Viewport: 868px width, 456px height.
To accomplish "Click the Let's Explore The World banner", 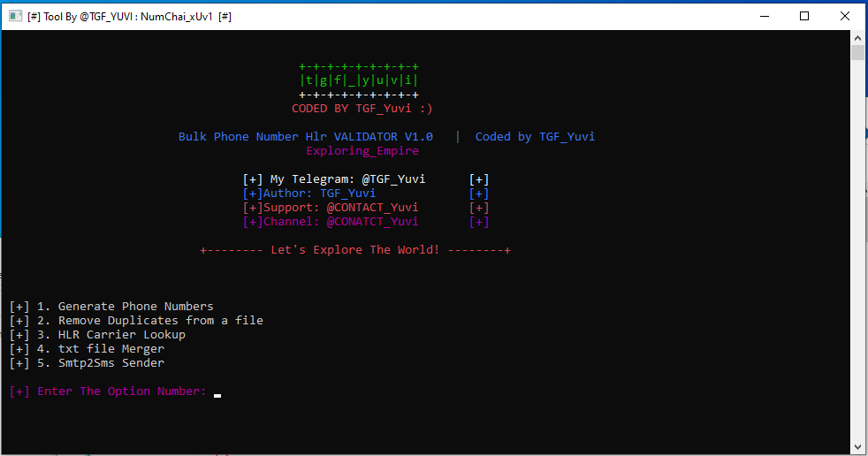I will [355, 250].
